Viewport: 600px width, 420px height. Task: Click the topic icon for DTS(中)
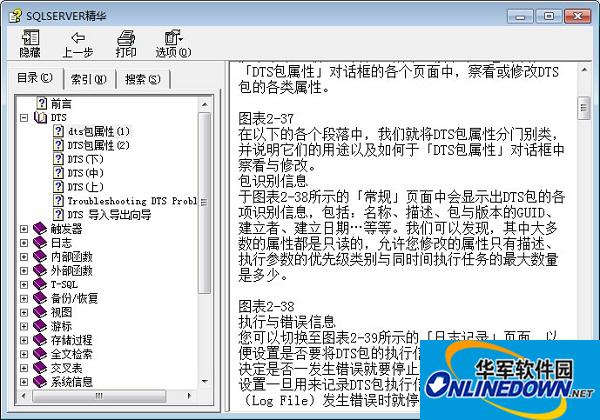tap(58, 173)
